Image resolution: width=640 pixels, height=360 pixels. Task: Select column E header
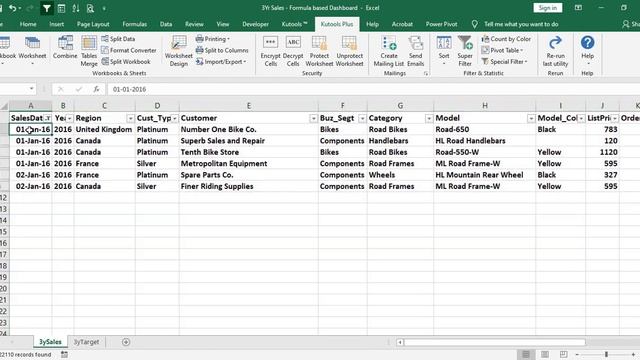[249, 106]
